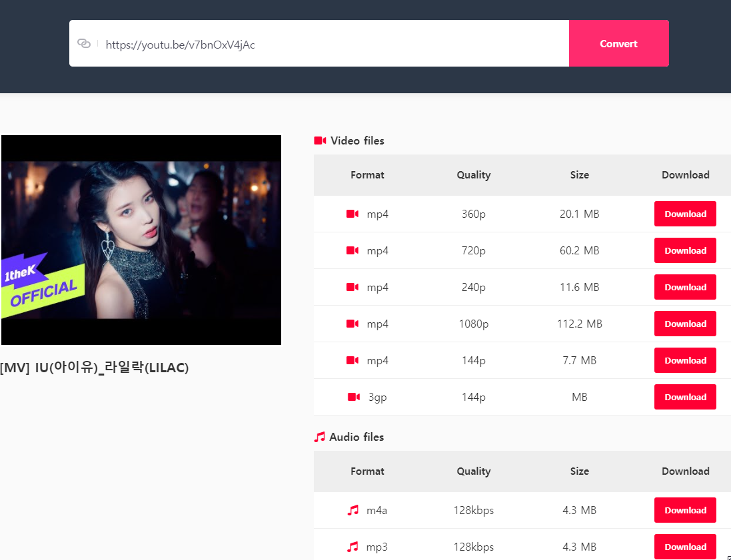The image size is (731, 560).
Task: Click the link icon in URL bar
Action: (x=84, y=43)
